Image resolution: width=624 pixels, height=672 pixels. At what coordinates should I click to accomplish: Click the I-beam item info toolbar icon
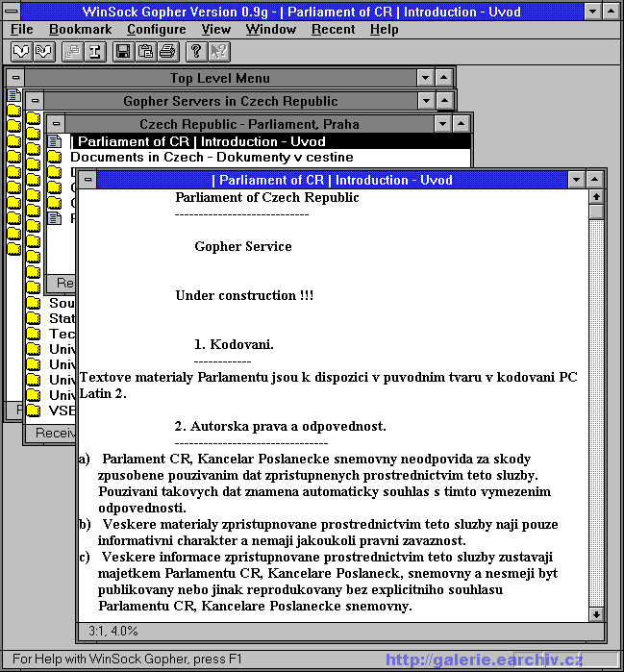[x=95, y=52]
